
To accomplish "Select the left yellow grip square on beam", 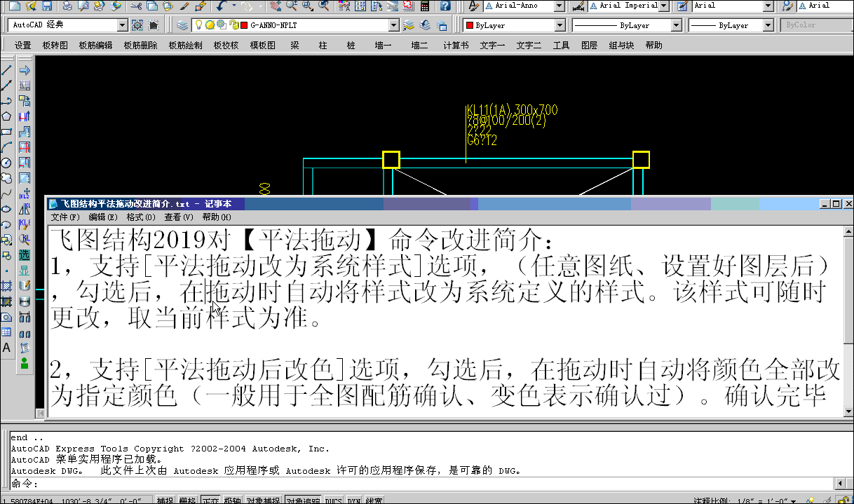I will click(x=391, y=160).
